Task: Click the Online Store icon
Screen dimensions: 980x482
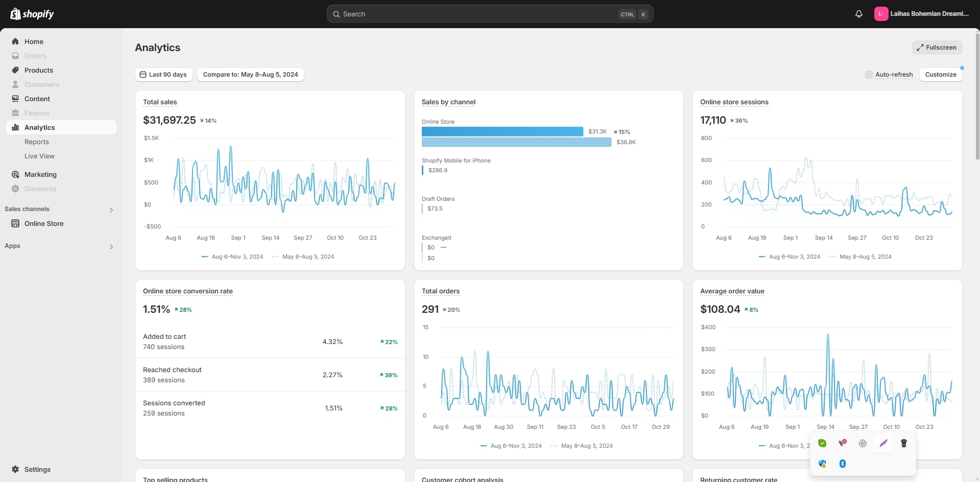Action: pos(15,223)
